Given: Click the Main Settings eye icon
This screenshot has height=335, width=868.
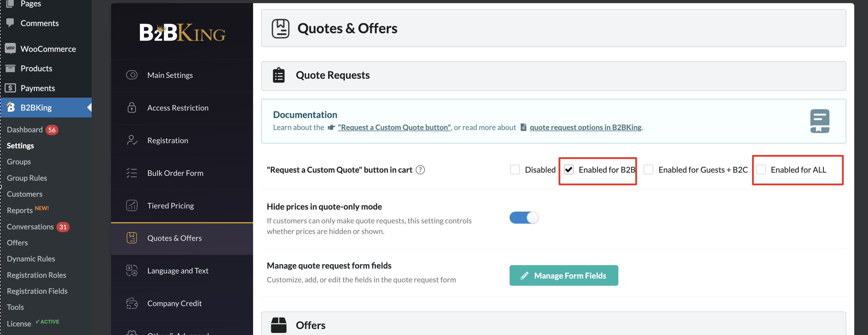Looking at the screenshot, I should (132, 75).
